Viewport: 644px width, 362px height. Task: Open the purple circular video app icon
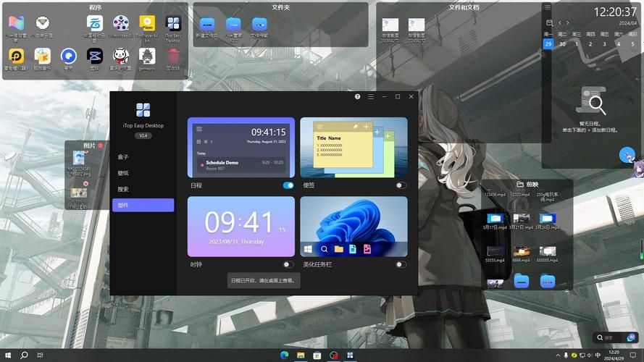coord(121,24)
